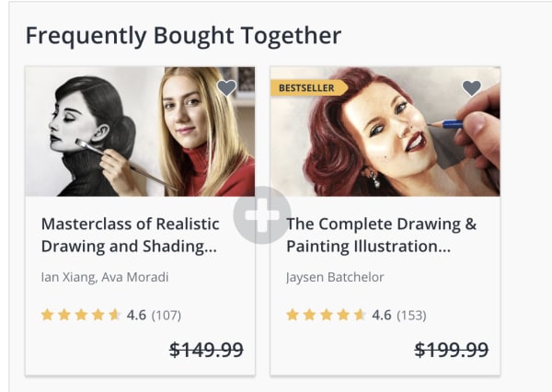Viewport: 552px width, 392px height.
Task: Open the Complete Drawing & Painting thumbnail
Action: tap(385, 131)
